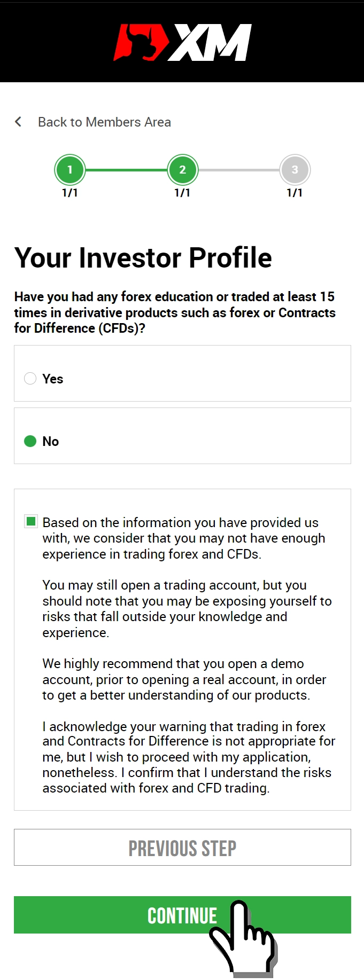Viewport: 364px width, 980px height.
Task: Click the grey progress line toward step 3
Action: [x=239, y=170]
